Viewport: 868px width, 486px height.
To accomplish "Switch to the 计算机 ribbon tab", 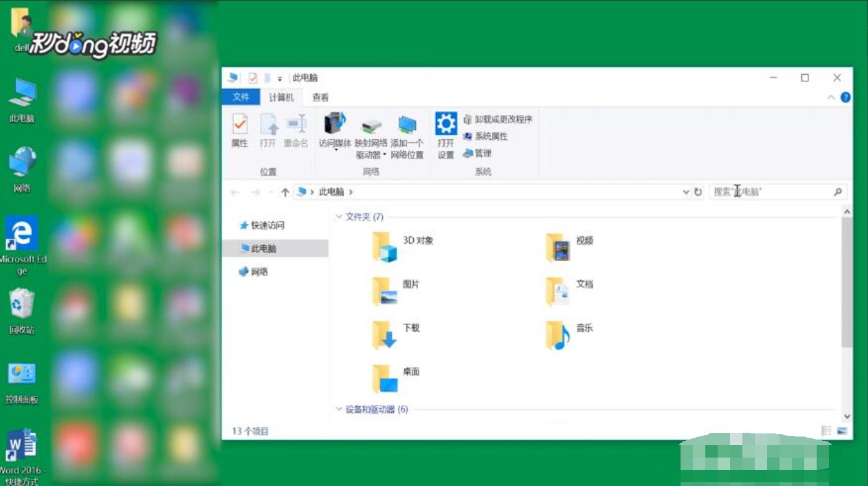I will point(281,97).
